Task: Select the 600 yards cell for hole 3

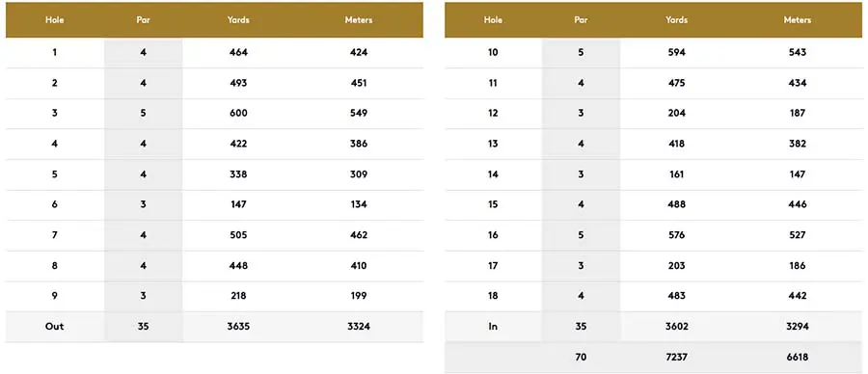Action: [x=238, y=114]
